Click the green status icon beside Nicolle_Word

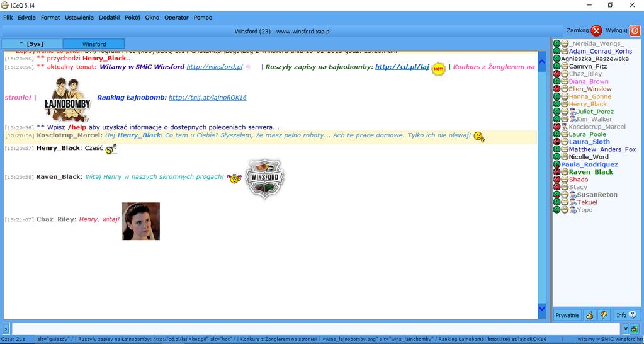coord(556,157)
